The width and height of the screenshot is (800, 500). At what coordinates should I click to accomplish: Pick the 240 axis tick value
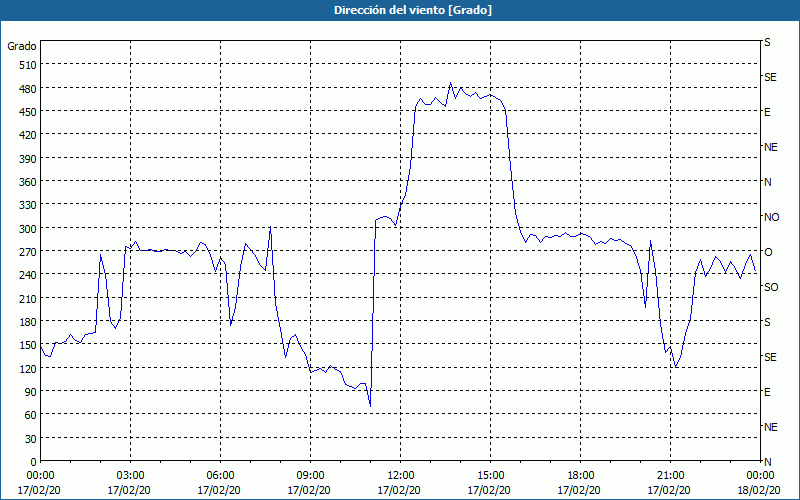coord(29,275)
